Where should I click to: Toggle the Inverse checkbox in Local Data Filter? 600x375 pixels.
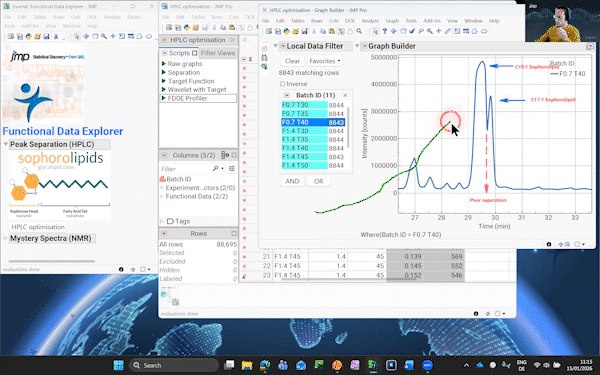(x=282, y=84)
